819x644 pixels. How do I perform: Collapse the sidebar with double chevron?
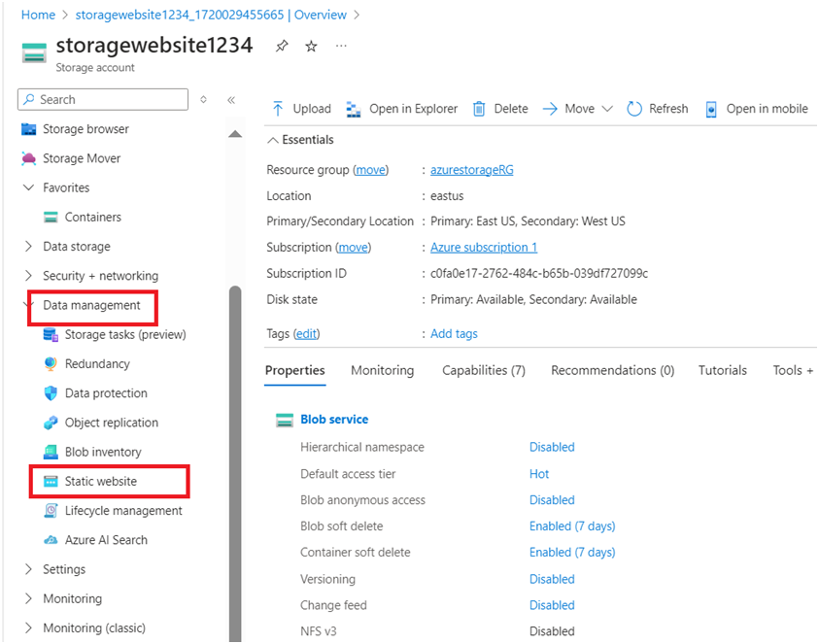click(x=231, y=100)
